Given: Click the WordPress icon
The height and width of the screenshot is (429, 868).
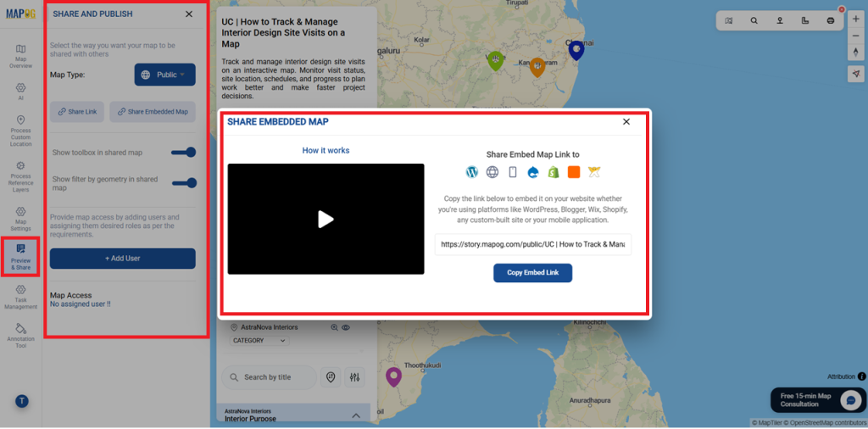Looking at the screenshot, I should [471, 172].
